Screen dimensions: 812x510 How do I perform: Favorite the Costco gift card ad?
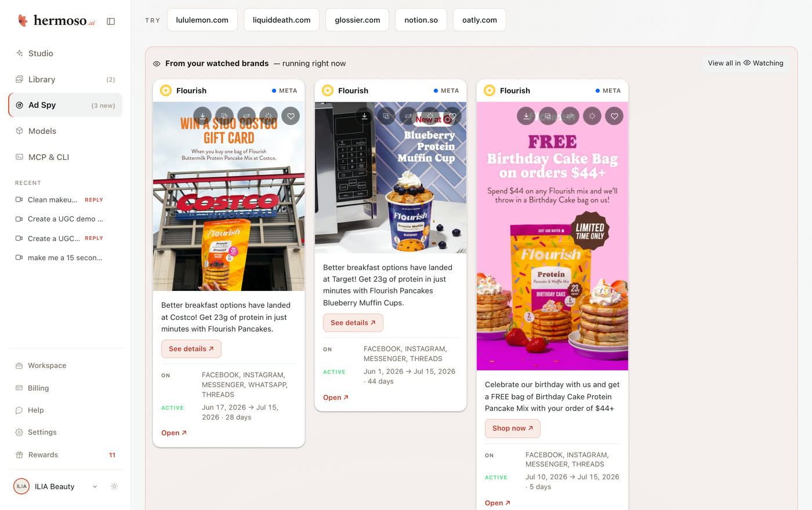(x=291, y=116)
